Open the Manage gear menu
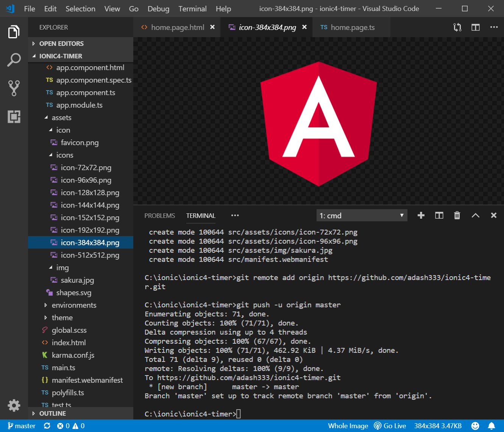 pos(14,405)
